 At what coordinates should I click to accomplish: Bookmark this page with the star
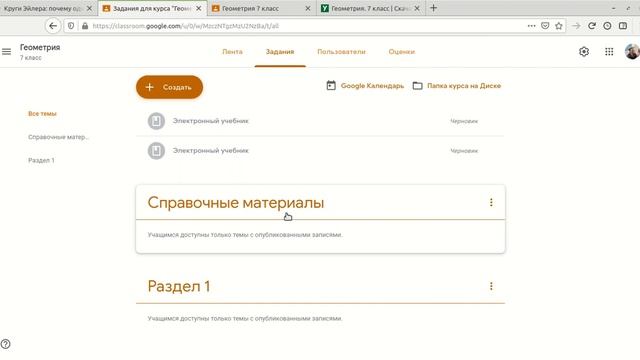click(559, 26)
